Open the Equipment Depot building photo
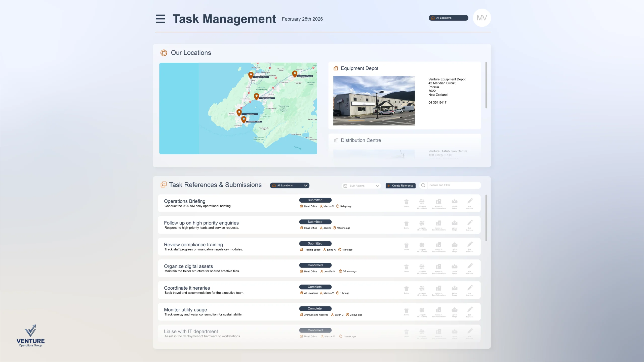 tap(374, 101)
